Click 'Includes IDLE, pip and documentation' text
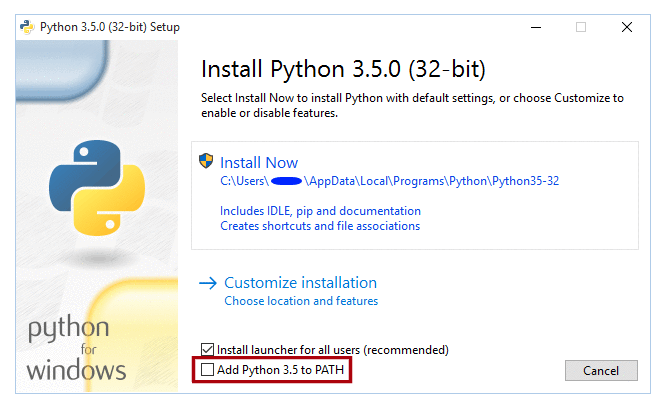 [320, 211]
